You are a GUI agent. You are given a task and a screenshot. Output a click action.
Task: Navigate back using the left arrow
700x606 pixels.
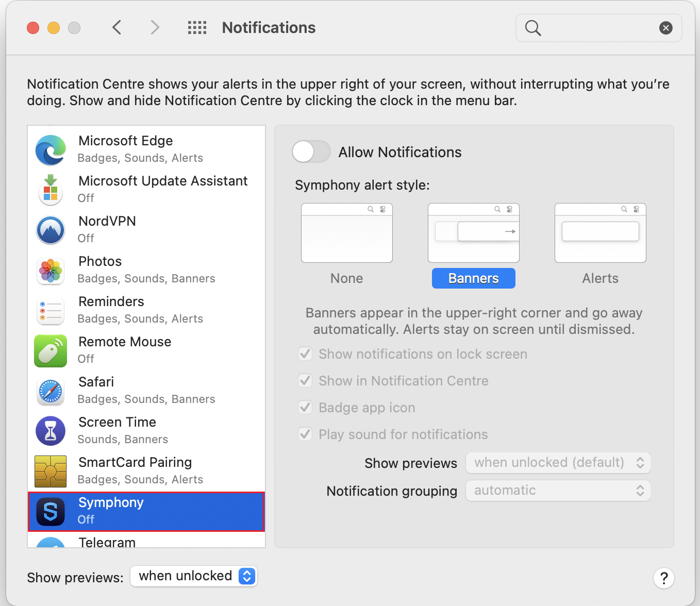(116, 27)
